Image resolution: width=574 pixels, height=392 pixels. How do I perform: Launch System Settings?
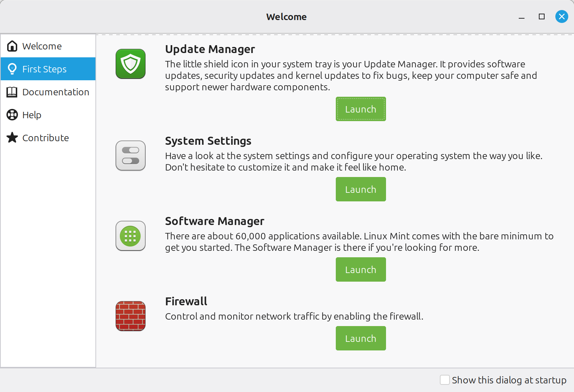[361, 189]
